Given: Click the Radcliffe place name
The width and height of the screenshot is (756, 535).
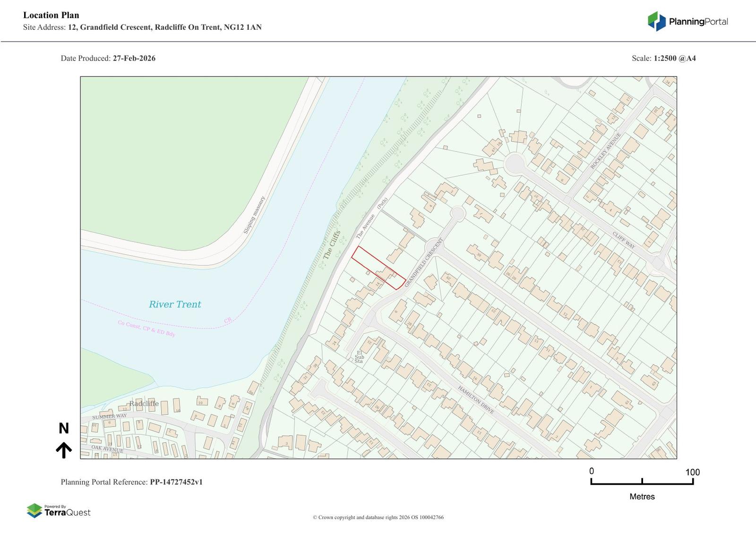Looking at the screenshot, I should tap(144, 404).
